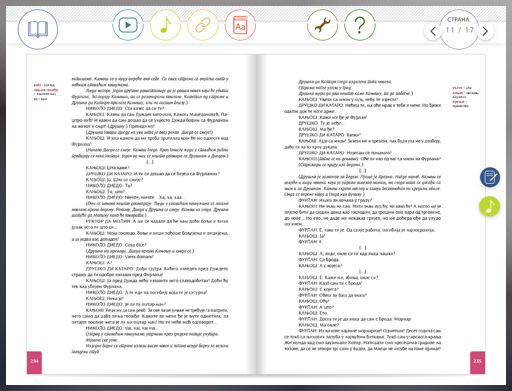Screen dimensions: 512x391
Task: Open help with the question mark icon
Action: pos(360,25)
